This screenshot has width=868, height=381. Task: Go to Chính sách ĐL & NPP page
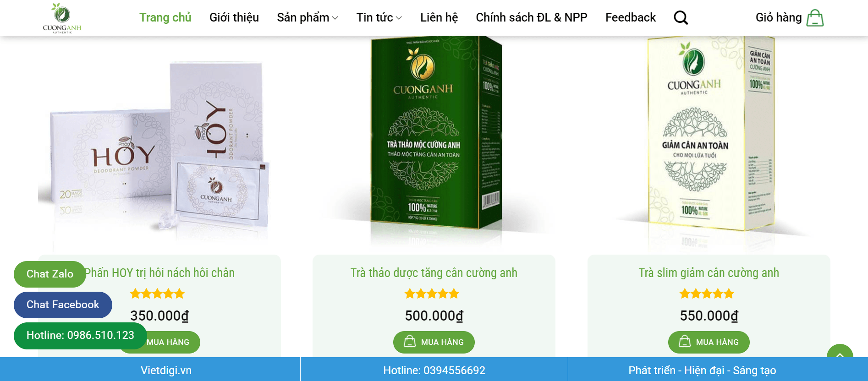click(x=532, y=17)
